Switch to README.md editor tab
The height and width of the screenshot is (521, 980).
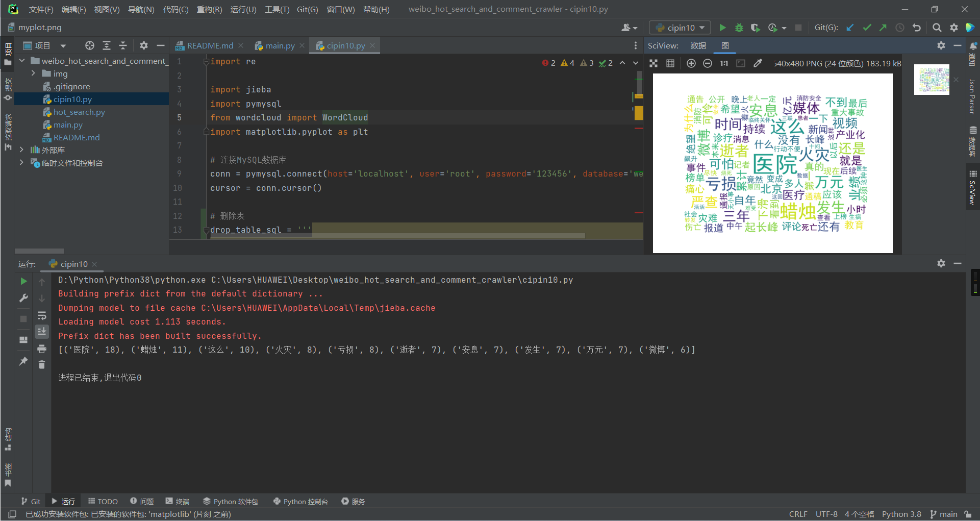(x=210, y=46)
